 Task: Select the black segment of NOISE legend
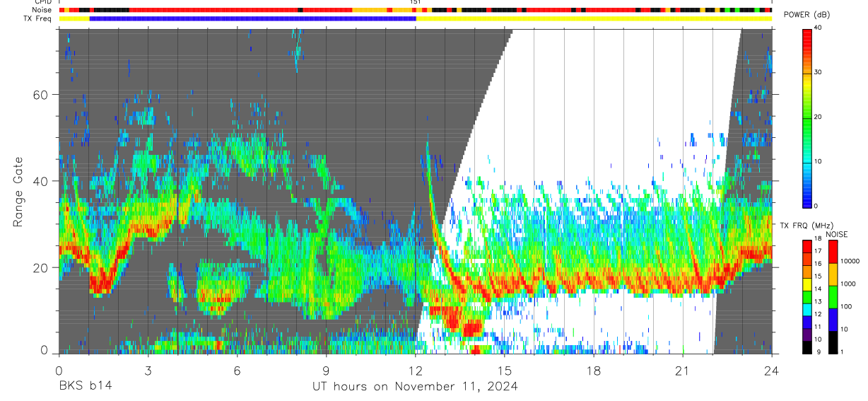833,341
